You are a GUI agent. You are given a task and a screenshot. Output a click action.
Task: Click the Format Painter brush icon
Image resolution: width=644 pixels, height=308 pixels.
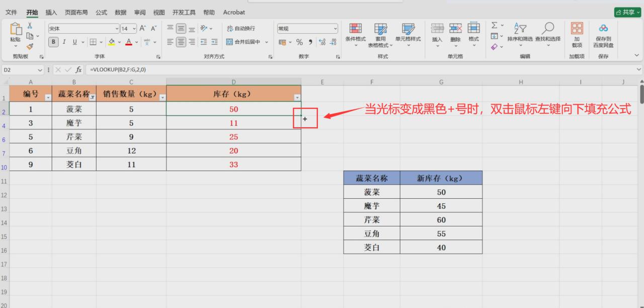click(30, 46)
